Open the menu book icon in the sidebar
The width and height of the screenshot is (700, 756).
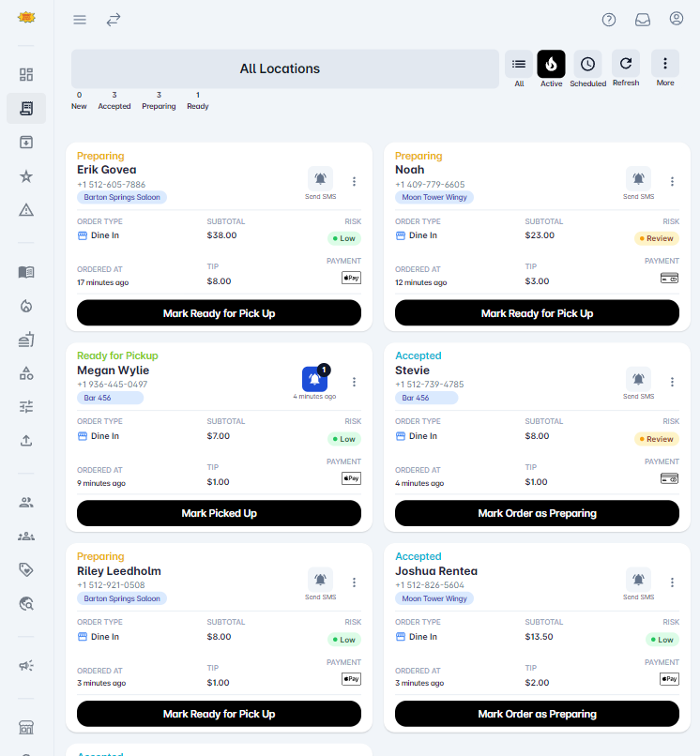pos(26,272)
